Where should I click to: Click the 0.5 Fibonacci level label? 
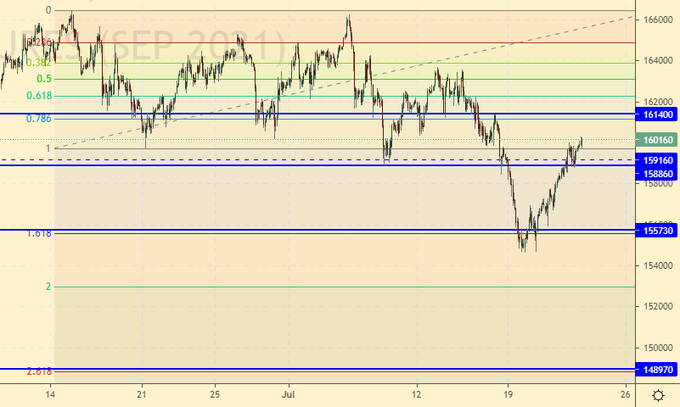pos(45,78)
